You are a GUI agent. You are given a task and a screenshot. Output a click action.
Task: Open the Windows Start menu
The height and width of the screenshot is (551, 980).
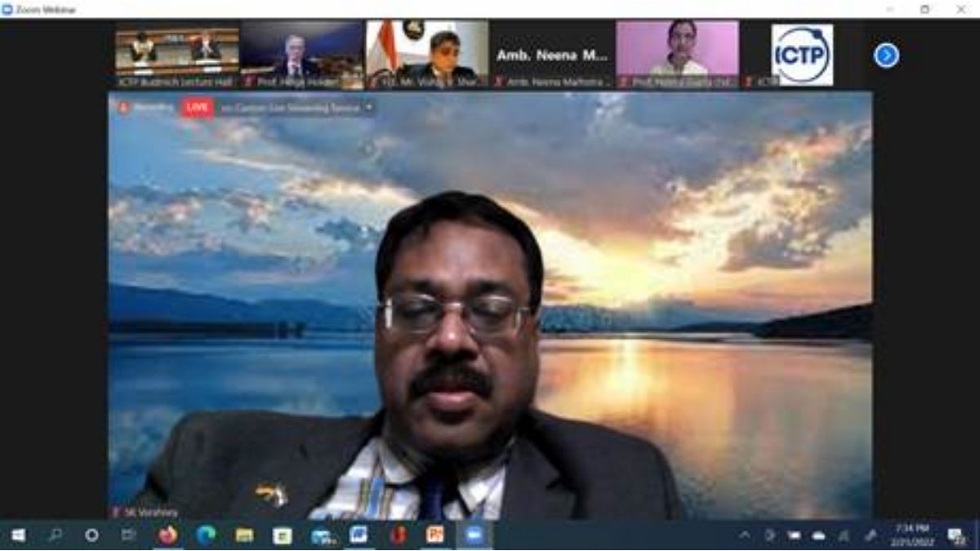click(18, 535)
